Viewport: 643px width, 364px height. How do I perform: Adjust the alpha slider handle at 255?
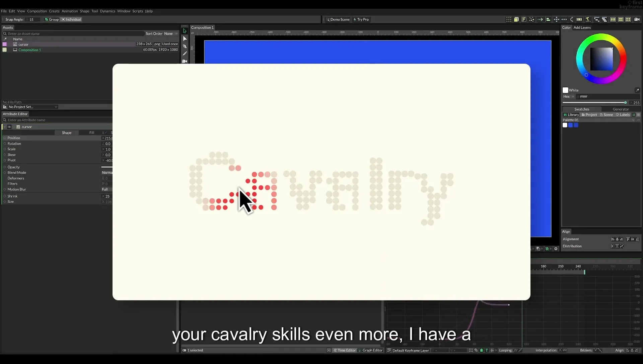[625, 103]
